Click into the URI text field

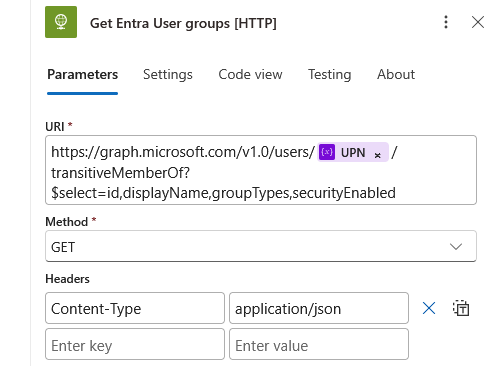coord(261,170)
